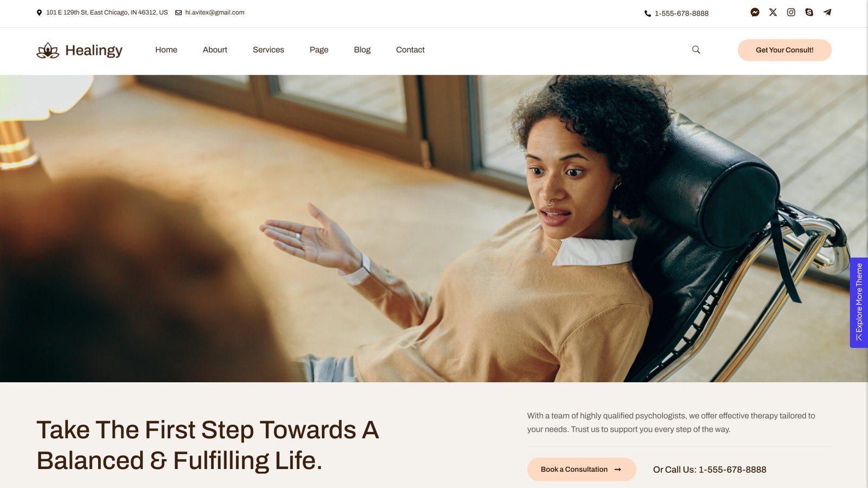Screen dimensions: 868x488
Task: Click the Get Your Consult! button
Action: (784, 50)
